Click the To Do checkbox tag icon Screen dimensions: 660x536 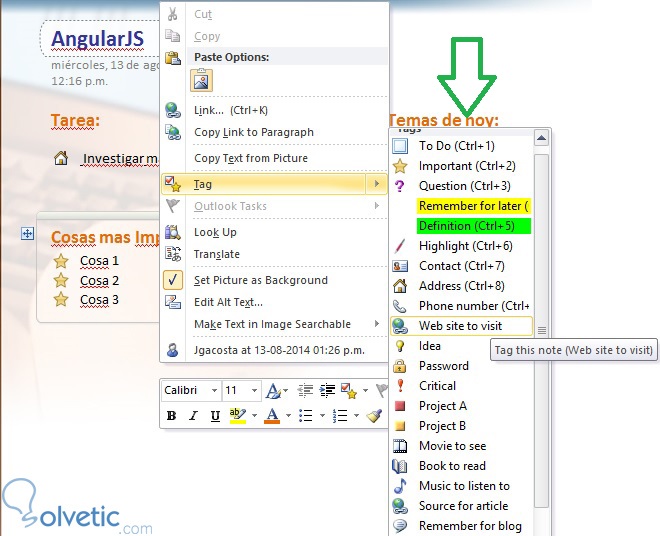(400, 146)
